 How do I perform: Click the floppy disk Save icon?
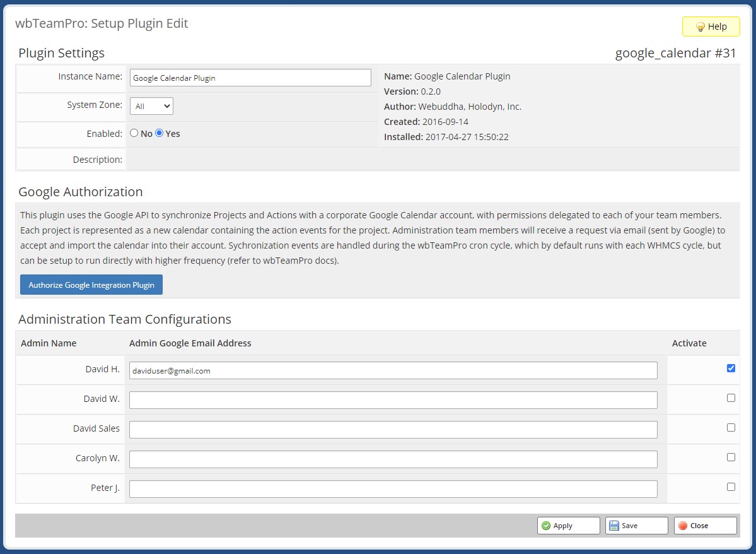tap(615, 525)
